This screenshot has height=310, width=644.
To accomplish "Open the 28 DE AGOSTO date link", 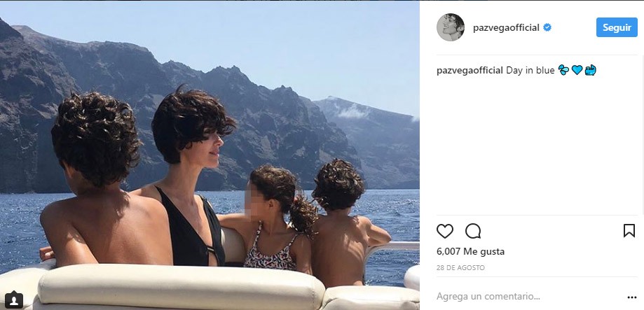I will pos(460,268).
